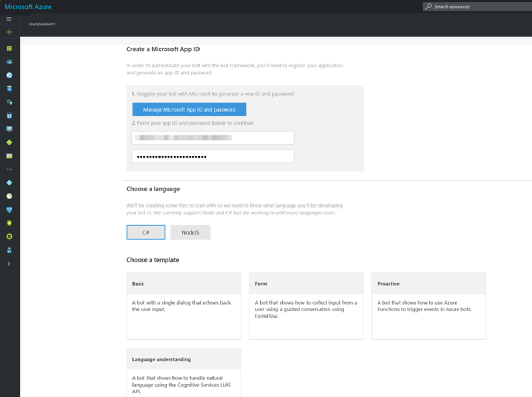
Task: Open the App Services globe icon
Action: point(9,75)
